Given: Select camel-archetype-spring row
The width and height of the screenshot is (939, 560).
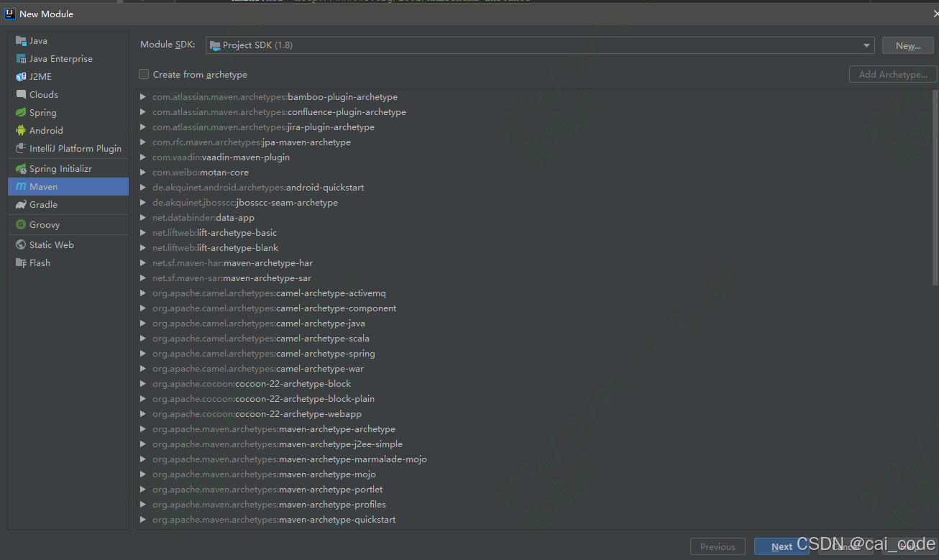Looking at the screenshot, I should 534,354.
